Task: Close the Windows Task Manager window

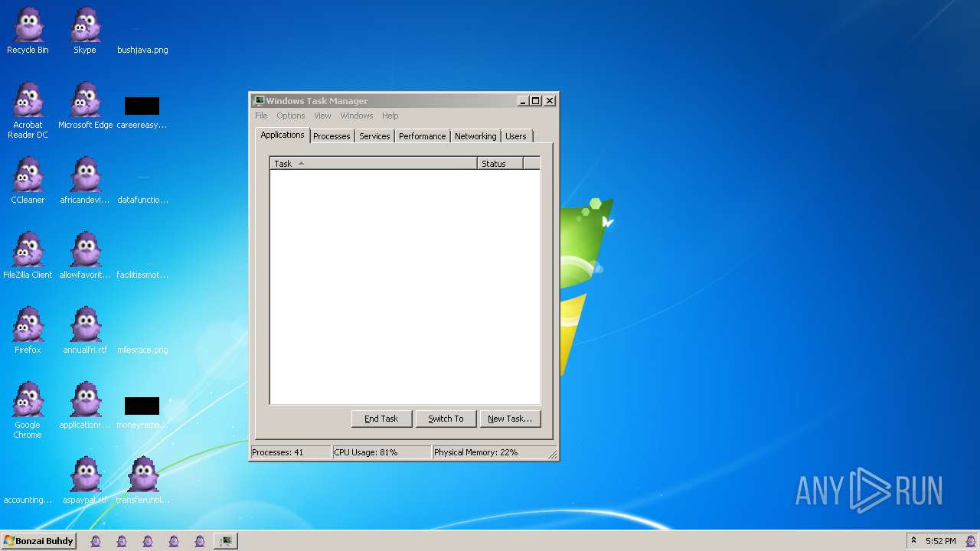Action: (x=550, y=100)
